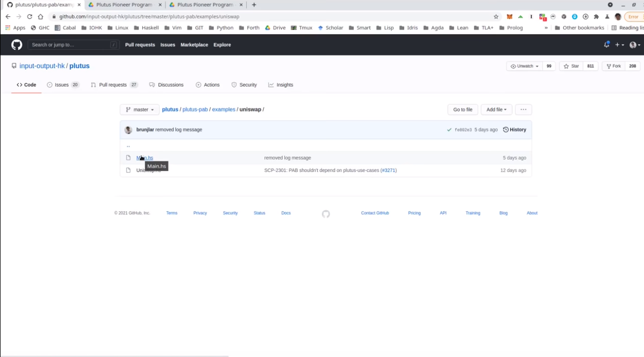Viewport: 644px width, 357px height.
Task: Open the new tab plus icon
Action: [x=254, y=5]
